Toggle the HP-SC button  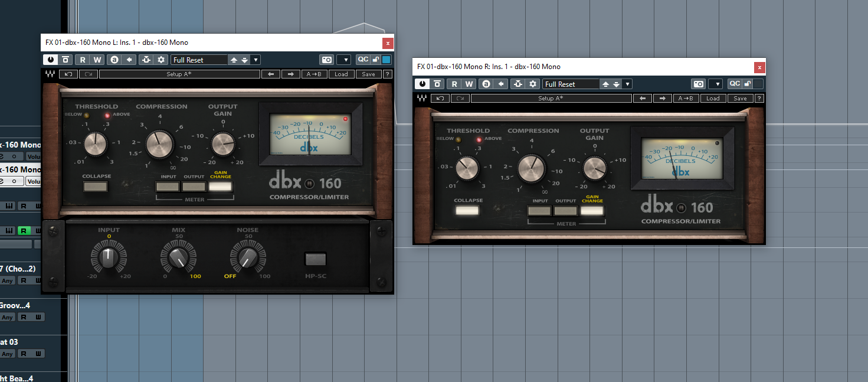click(316, 259)
